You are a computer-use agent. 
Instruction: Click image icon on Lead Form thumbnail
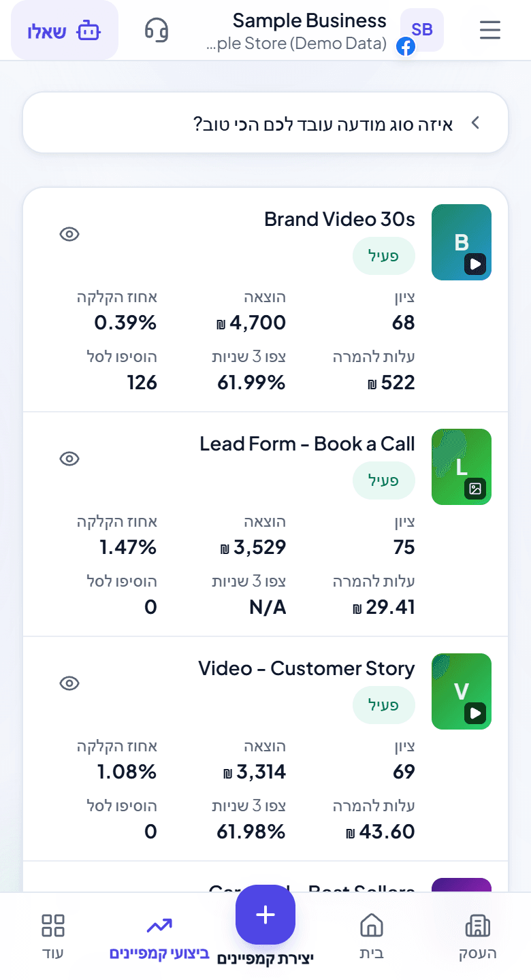pos(475,488)
